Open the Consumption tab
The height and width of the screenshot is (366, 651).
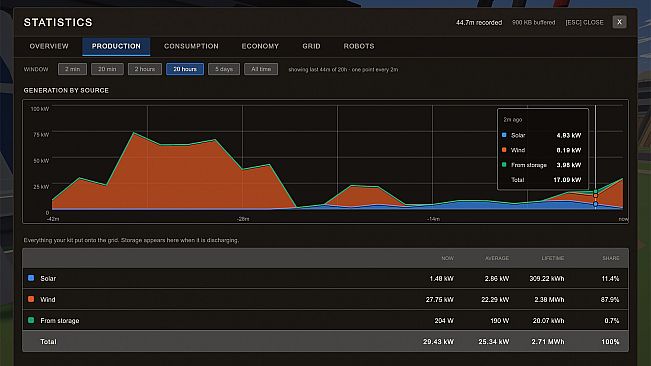point(191,46)
